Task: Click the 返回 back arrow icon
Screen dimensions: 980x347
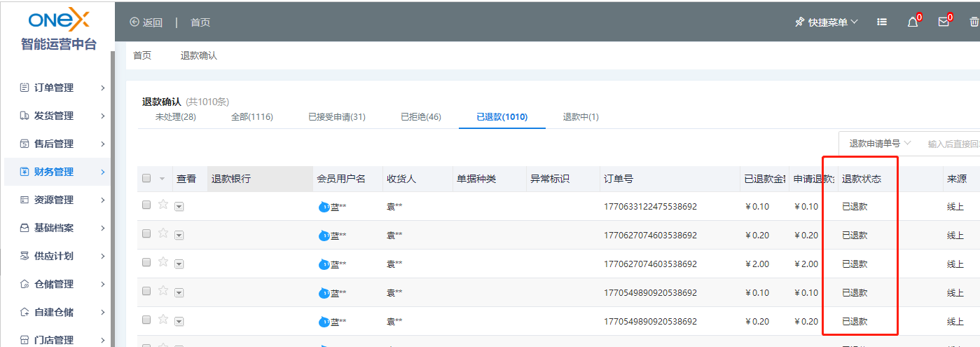Action: (x=134, y=22)
